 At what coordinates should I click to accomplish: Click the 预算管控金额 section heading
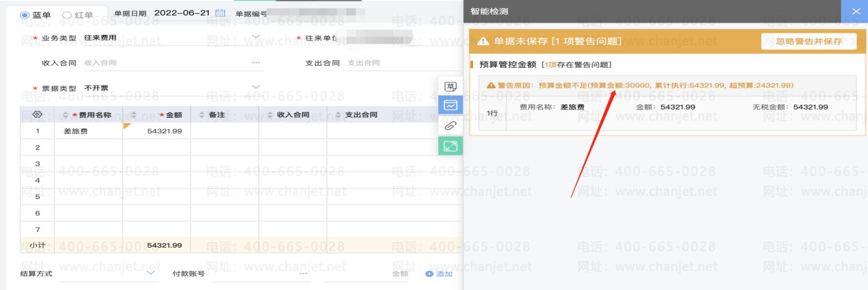coord(507,64)
